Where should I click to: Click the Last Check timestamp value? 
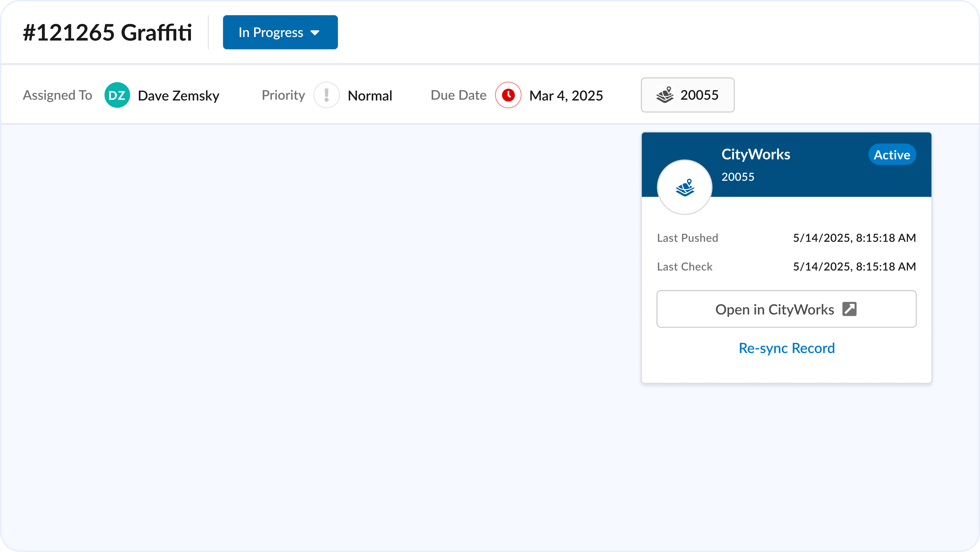tap(854, 267)
